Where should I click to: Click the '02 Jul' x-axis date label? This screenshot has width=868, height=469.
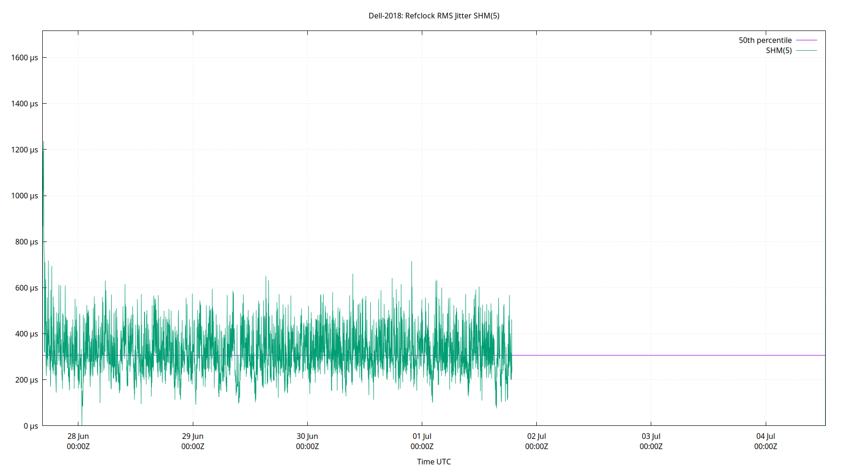point(536,436)
